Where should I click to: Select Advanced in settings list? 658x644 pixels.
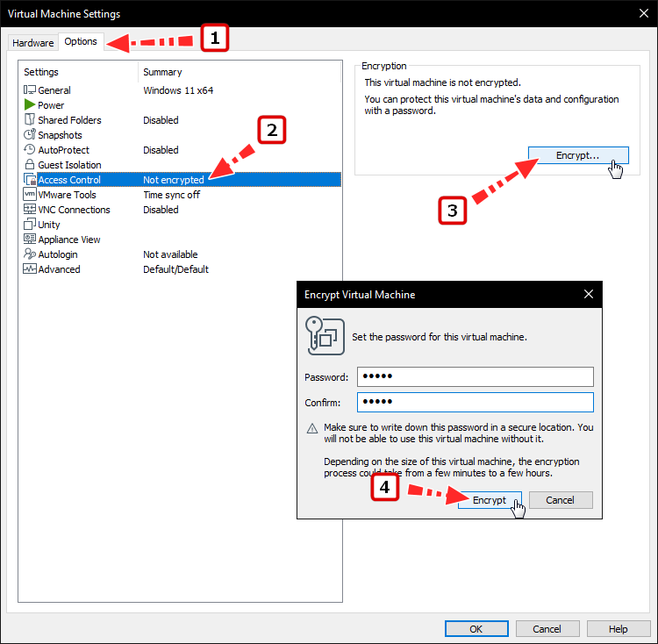click(x=182, y=269)
